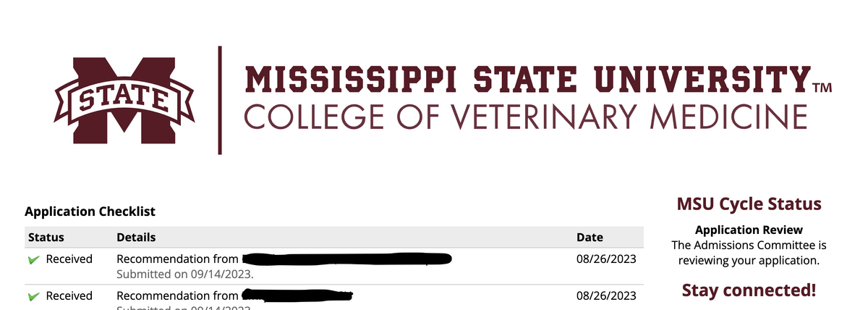Click the Date column header
The image size is (868, 310).
click(590, 237)
